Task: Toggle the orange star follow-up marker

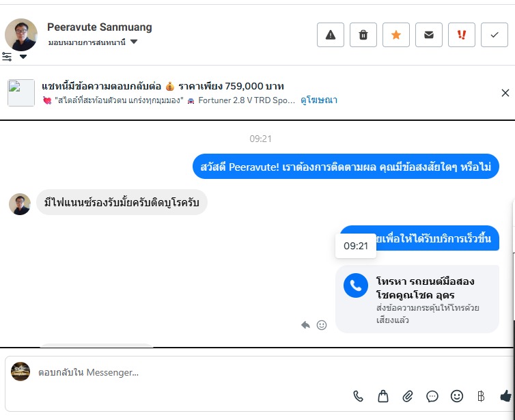Action: (396, 35)
